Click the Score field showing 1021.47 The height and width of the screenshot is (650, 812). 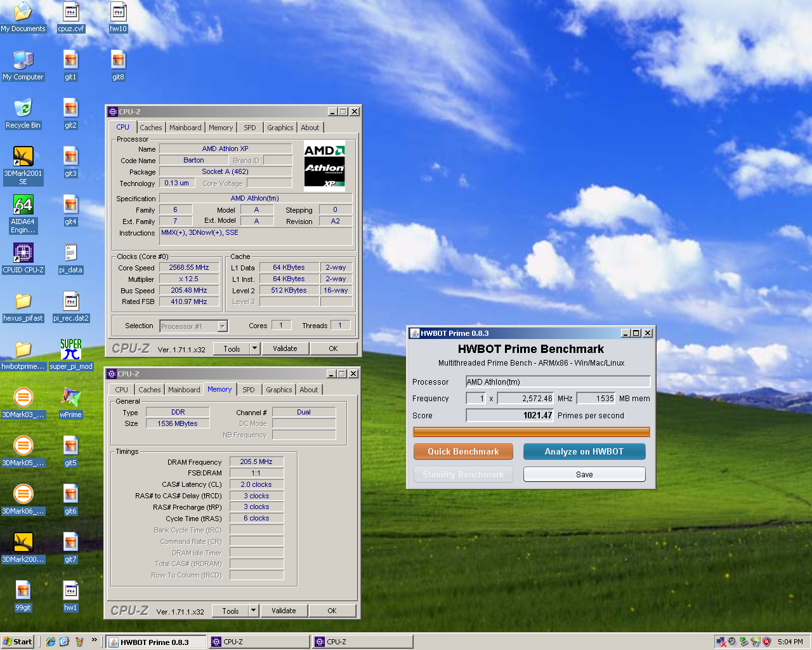point(510,415)
